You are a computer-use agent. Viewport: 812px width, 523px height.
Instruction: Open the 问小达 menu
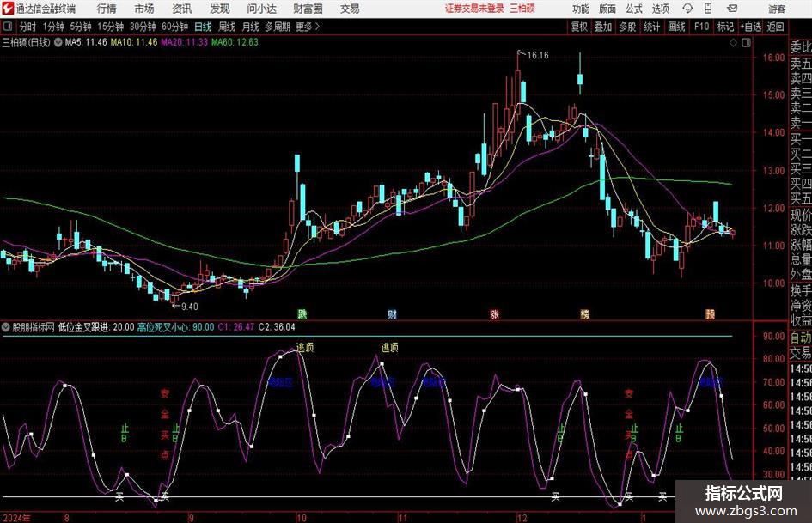(261, 9)
